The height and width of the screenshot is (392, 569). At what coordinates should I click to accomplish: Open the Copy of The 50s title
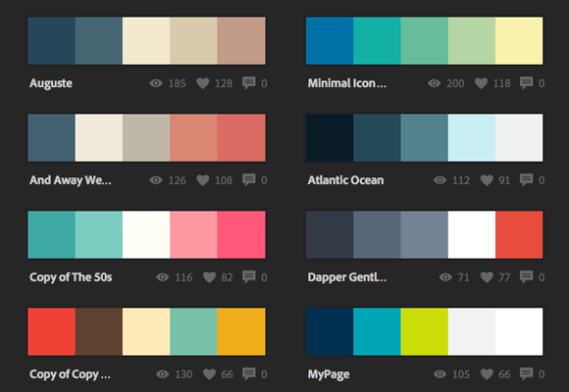click(71, 277)
